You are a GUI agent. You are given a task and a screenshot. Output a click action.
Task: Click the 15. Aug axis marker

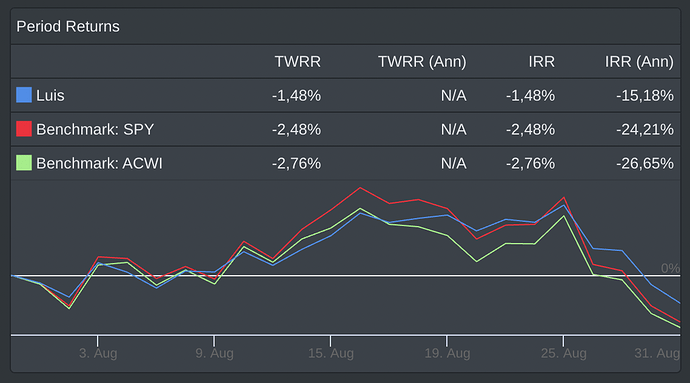[x=330, y=353]
